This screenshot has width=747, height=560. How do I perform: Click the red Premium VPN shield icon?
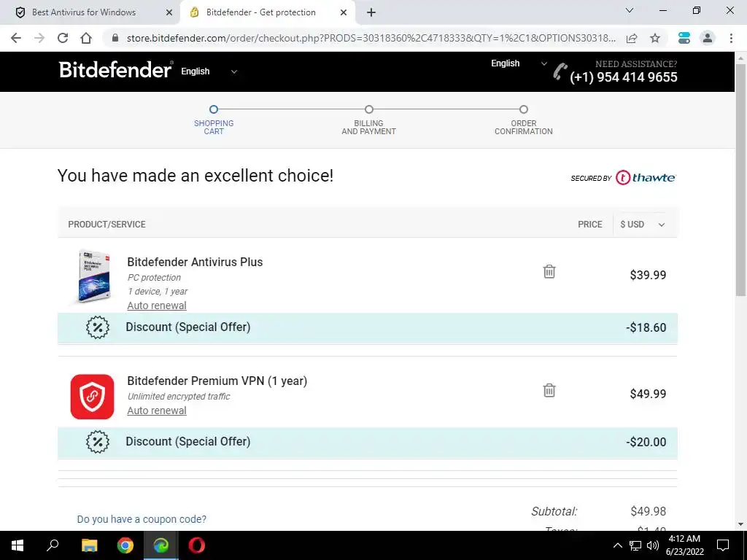tap(92, 397)
